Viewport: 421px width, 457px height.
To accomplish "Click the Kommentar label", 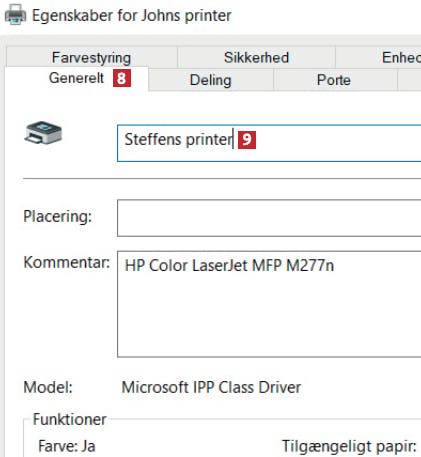I will [x=67, y=262].
